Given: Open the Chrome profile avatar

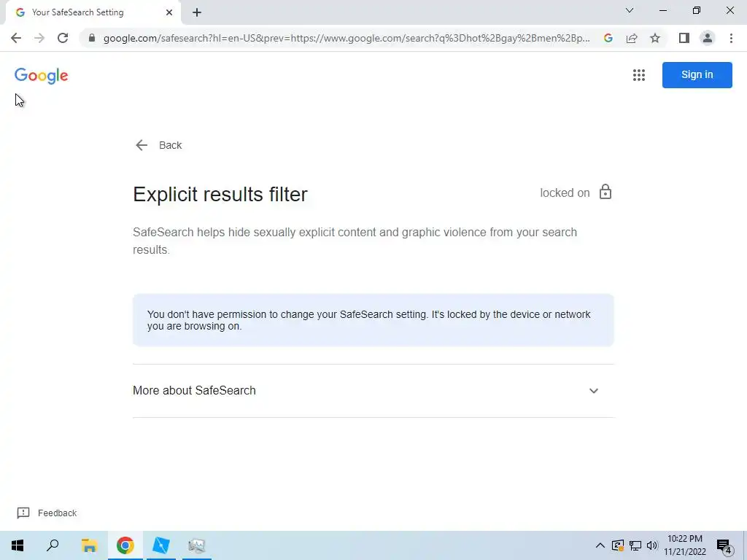Looking at the screenshot, I should coord(708,38).
